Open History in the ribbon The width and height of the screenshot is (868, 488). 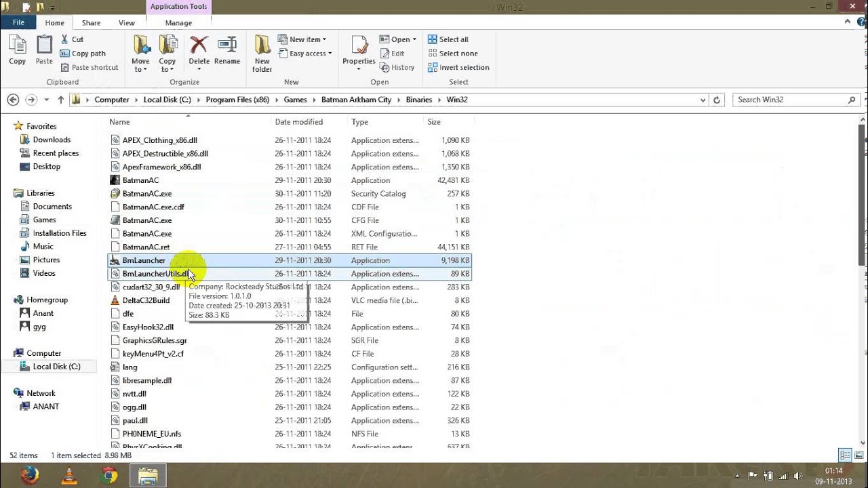397,67
